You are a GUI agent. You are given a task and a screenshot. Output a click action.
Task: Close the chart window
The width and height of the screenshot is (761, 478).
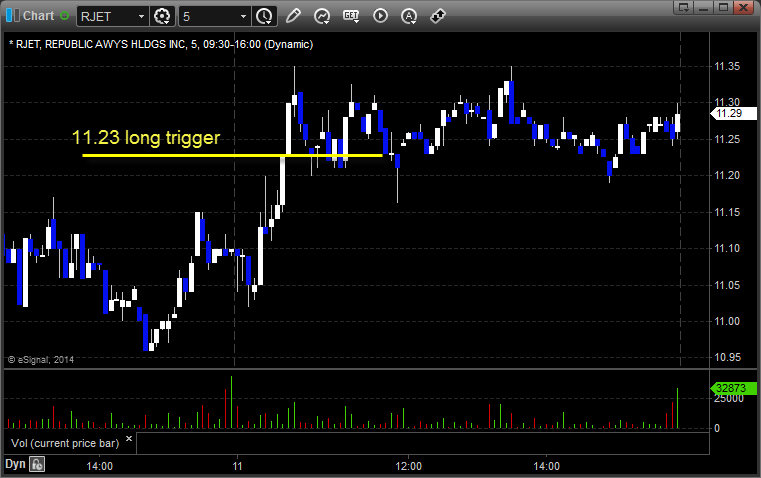pos(743,7)
